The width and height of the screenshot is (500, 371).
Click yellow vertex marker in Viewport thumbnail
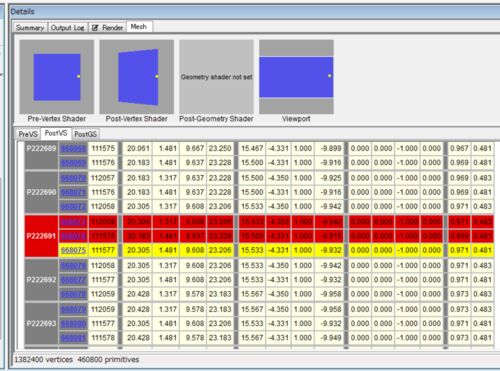(x=330, y=76)
